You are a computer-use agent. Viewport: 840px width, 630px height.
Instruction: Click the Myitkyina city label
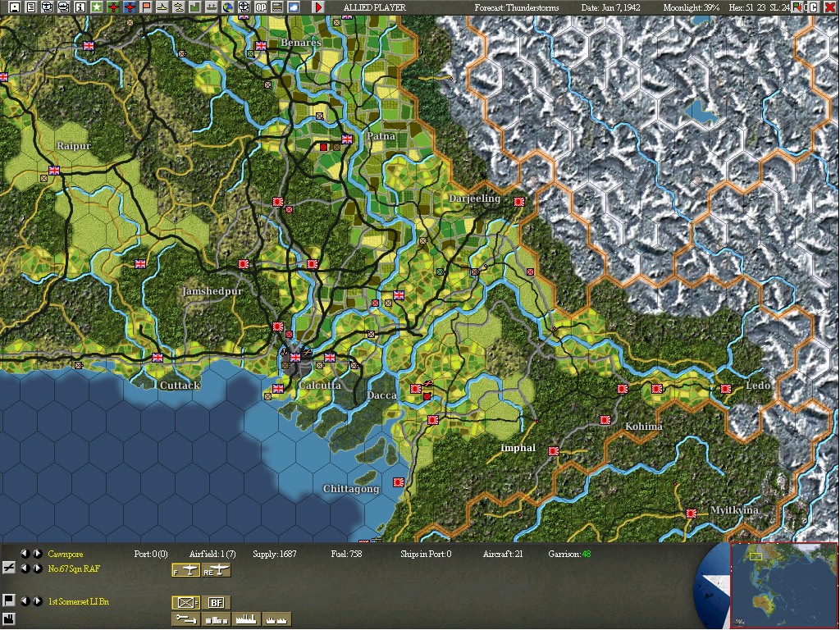tap(734, 510)
